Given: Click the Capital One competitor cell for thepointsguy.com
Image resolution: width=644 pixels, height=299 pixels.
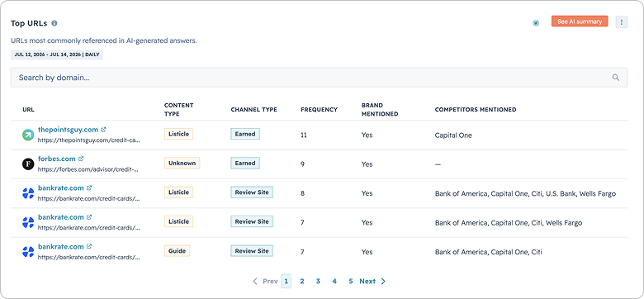Looking at the screenshot, I should [453, 135].
